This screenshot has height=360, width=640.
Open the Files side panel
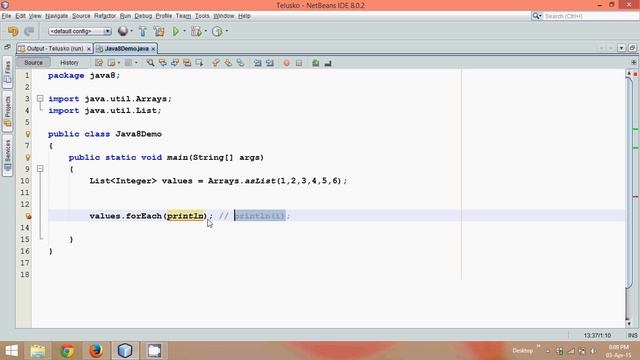tap(7, 73)
